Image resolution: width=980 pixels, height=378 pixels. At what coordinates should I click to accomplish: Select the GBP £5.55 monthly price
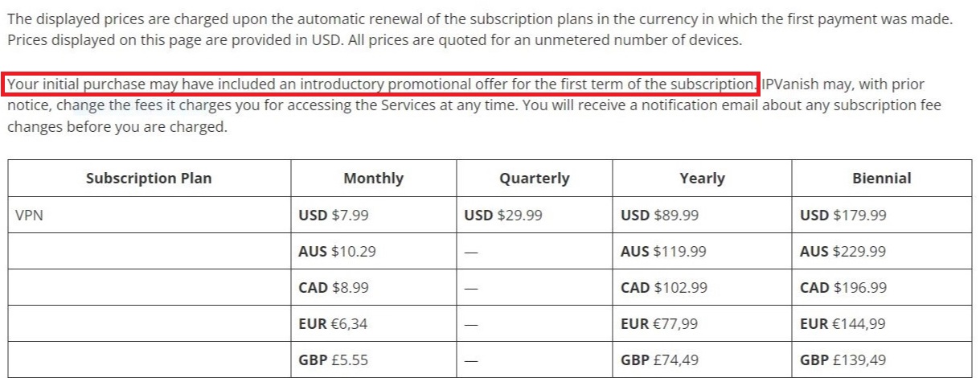point(333,360)
